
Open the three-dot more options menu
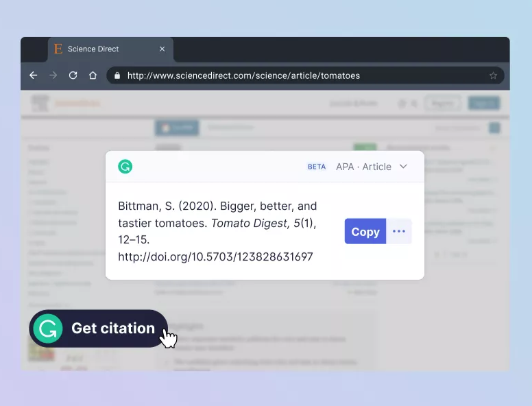[399, 232]
